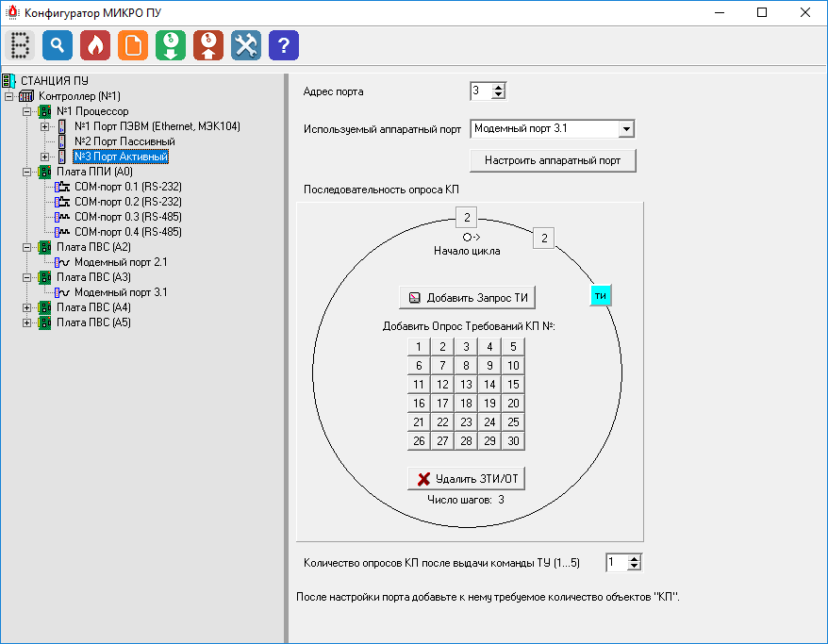The image size is (828, 644).
Task: Expand the №1 Порт ПЭВМ node
Action: tap(44, 126)
